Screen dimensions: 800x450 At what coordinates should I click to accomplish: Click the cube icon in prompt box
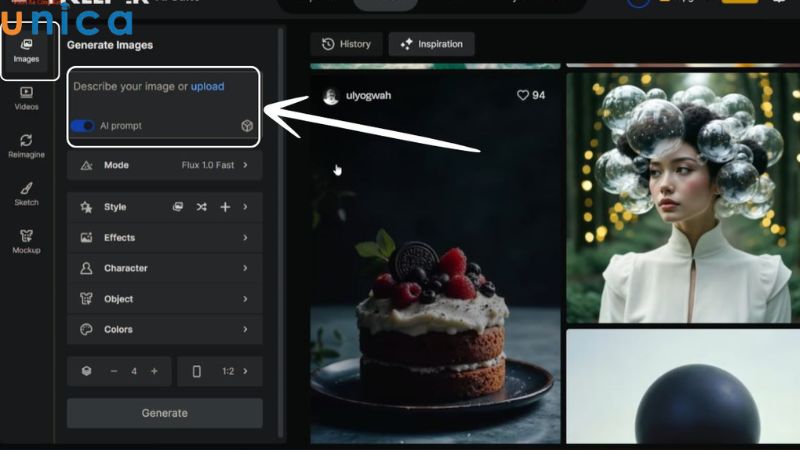pyautogui.click(x=247, y=126)
